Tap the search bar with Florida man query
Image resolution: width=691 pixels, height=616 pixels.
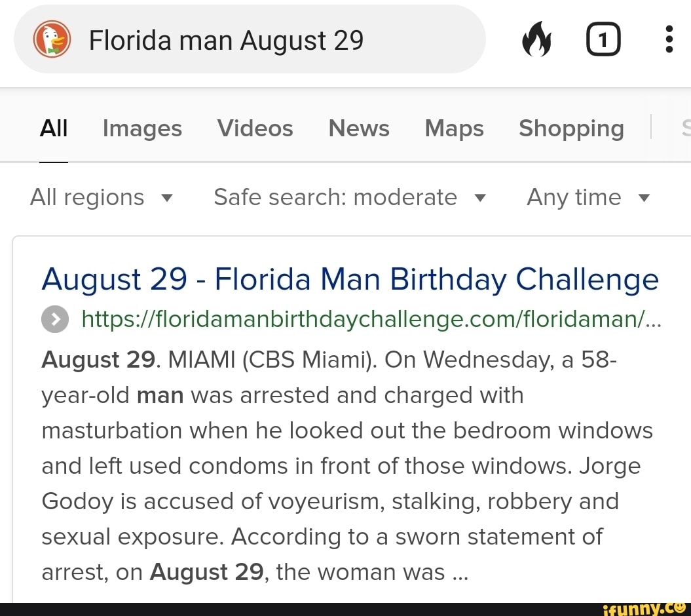pos(249,39)
